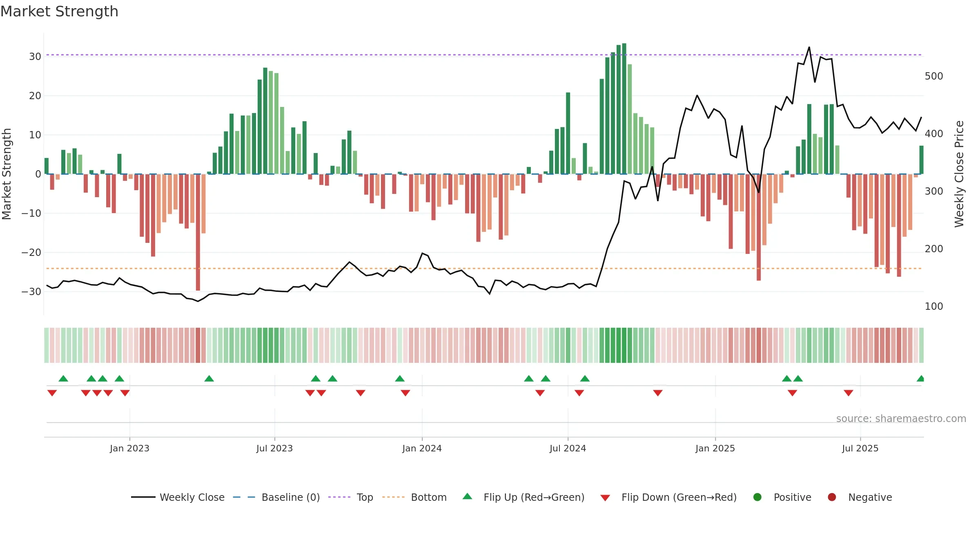Click the −30 tick on left axis
980x551 pixels.
tap(31, 292)
